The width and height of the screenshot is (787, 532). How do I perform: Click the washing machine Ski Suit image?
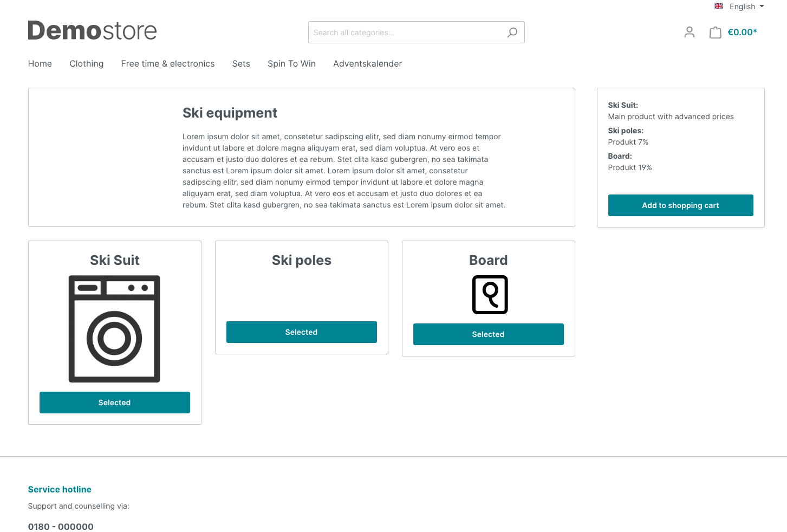coord(114,329)
